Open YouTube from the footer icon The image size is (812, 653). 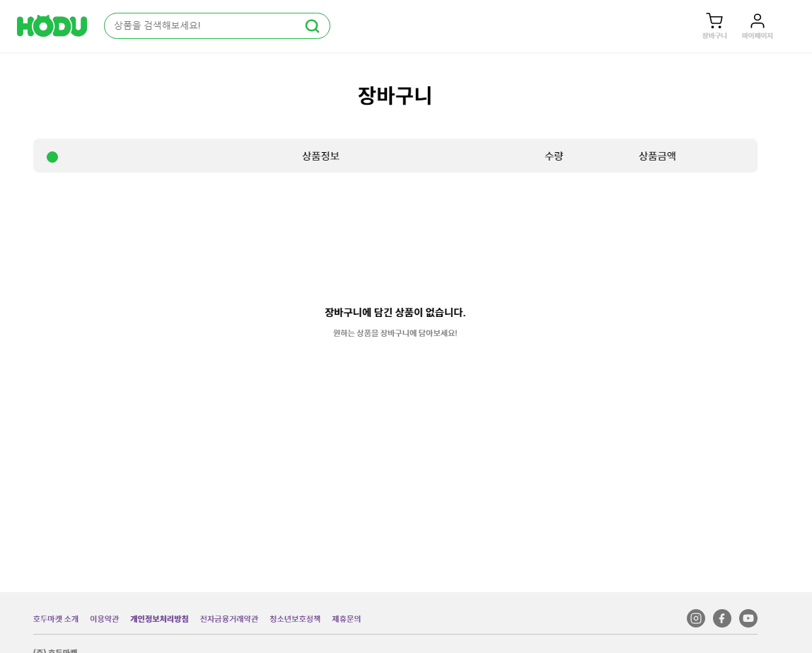click(x=748, y=618)
